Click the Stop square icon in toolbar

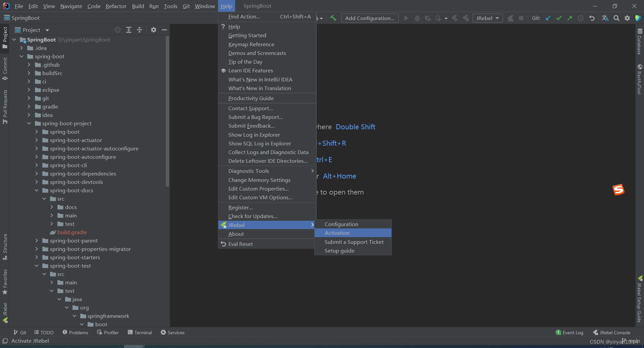point(521,18)
